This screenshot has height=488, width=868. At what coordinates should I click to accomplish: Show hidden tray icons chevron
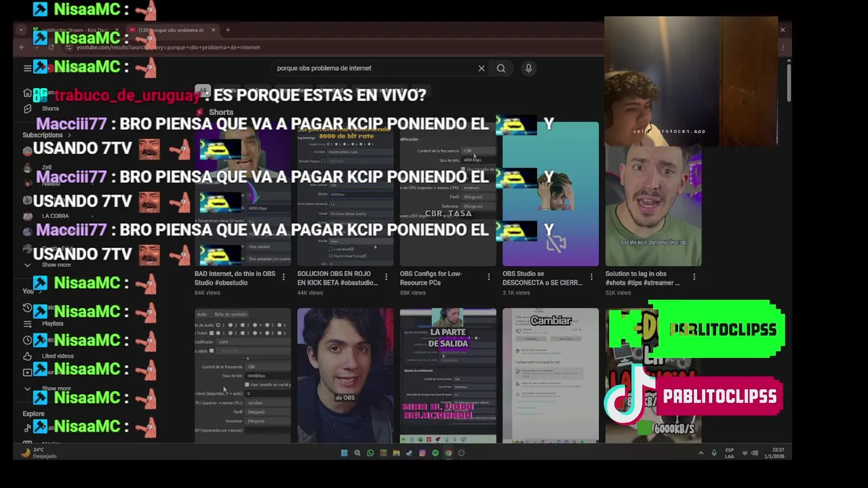701,453
